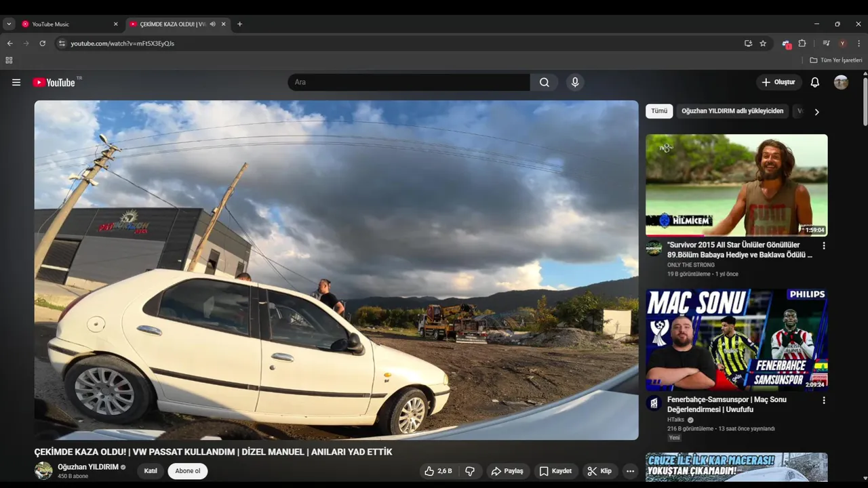
Task: Open a new browser tab
Action: [x=239, y=24]
